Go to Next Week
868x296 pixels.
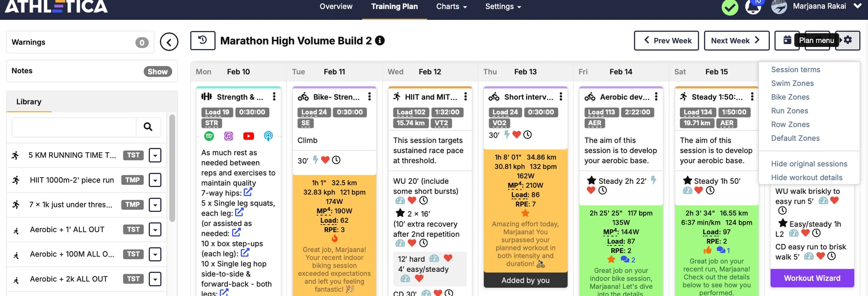coord(736,41)
